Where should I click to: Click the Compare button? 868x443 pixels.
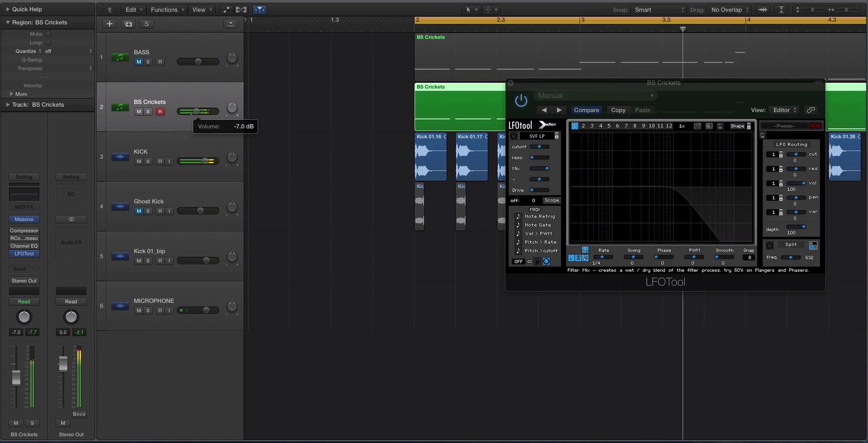click(x=586, y=110)
